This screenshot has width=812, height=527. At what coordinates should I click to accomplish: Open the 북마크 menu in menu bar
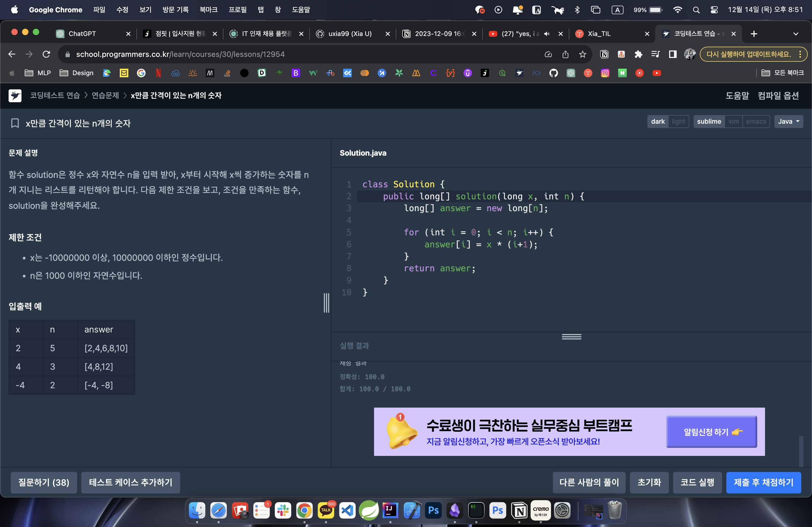208,10
